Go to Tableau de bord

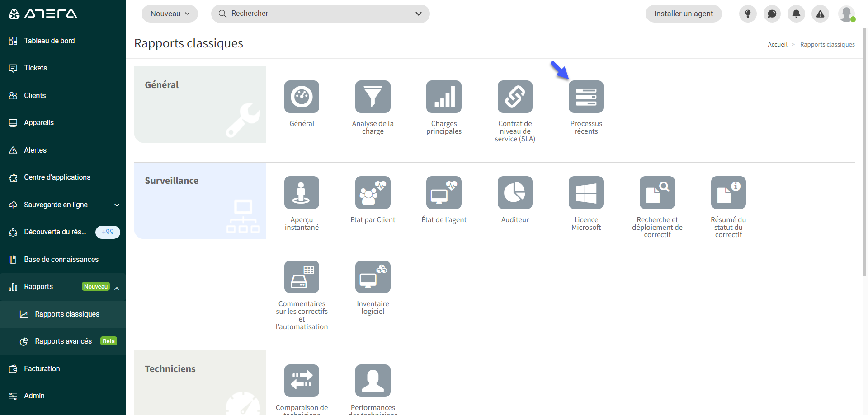tap(63, 41)
